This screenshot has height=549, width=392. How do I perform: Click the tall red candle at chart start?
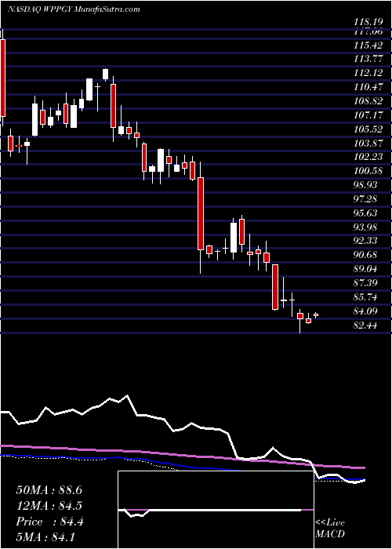pyautogui.click(x=3, y=78)
